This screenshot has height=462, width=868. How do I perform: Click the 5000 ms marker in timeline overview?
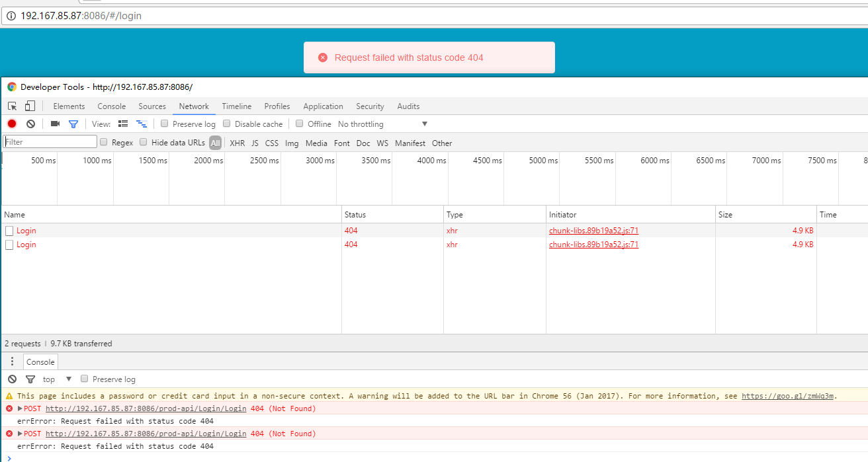click(x=543, y=161)
